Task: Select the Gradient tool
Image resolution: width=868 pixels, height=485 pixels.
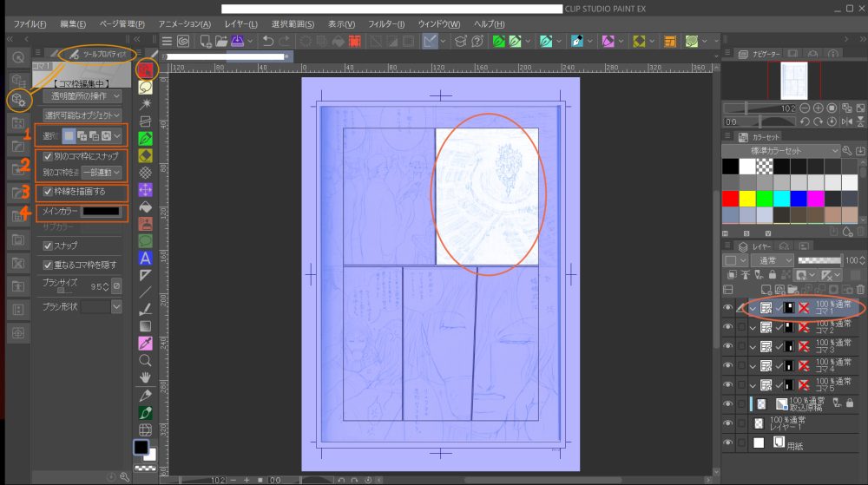Action: [x=146, y=325]
